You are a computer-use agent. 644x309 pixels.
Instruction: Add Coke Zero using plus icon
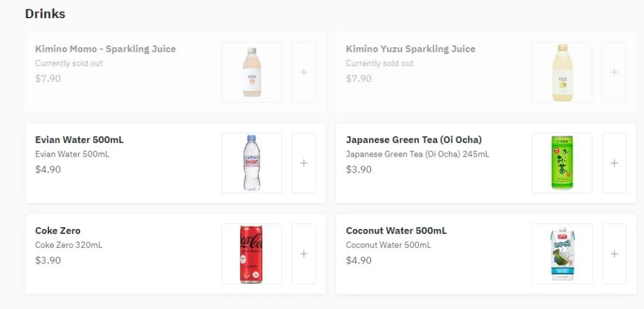pos(304,254)
